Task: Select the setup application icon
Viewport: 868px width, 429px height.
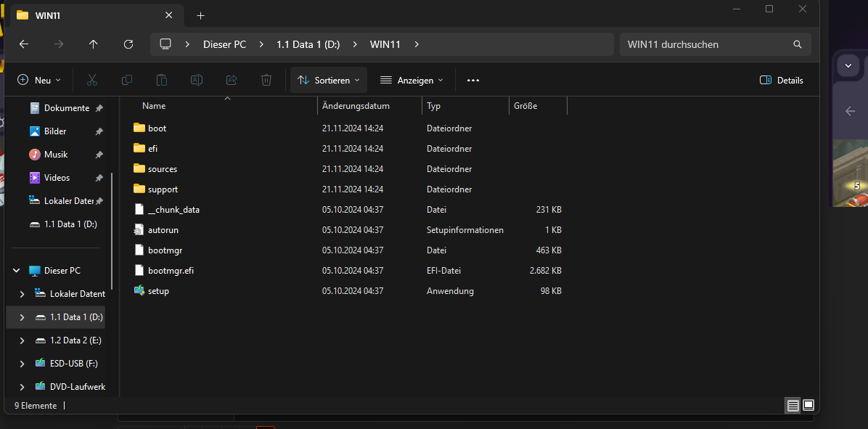Action: (139, 290)
